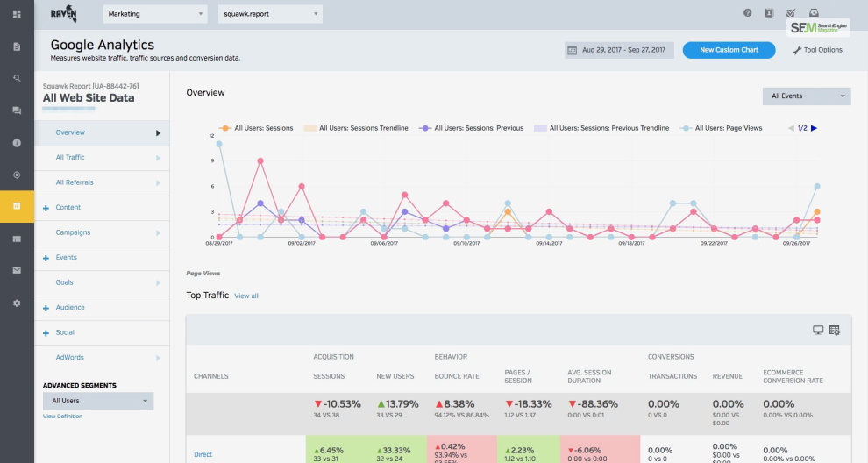Open the Direct channel link
The height and width of the screenshot is (463, 868).
[203, 454]
